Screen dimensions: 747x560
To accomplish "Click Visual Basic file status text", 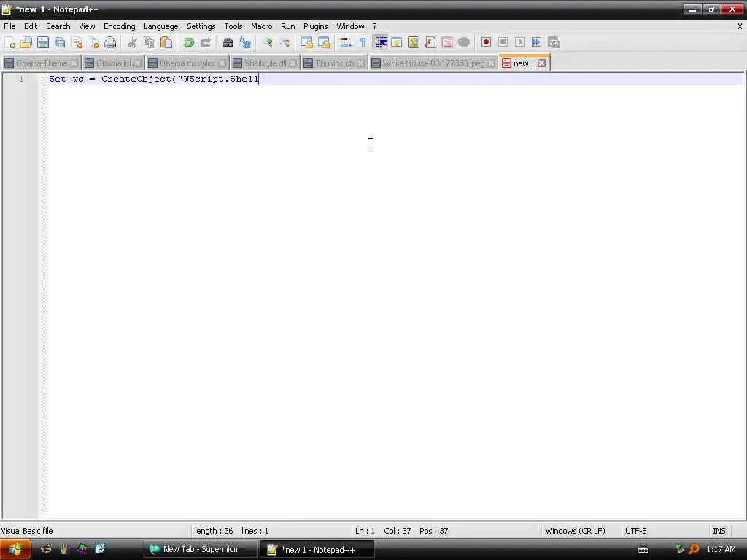I will pyautogui.click(x=27, y=531).
